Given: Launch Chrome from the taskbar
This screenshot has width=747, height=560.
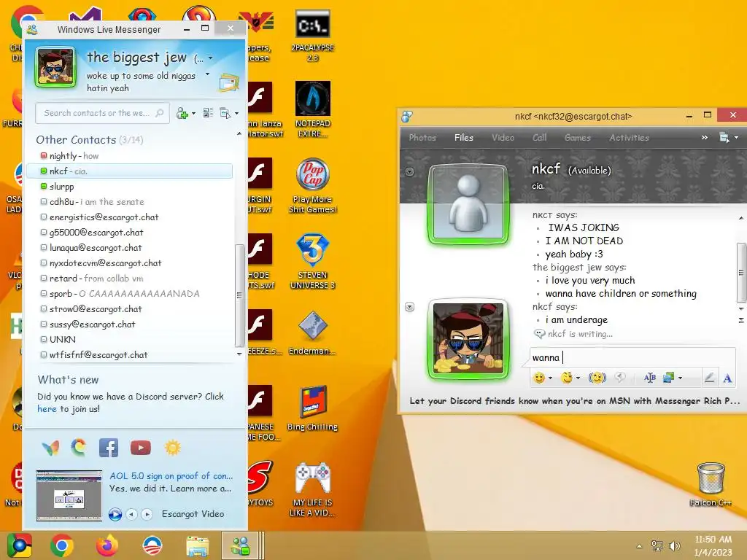Looking at the screenshot, I should [62, 545].
